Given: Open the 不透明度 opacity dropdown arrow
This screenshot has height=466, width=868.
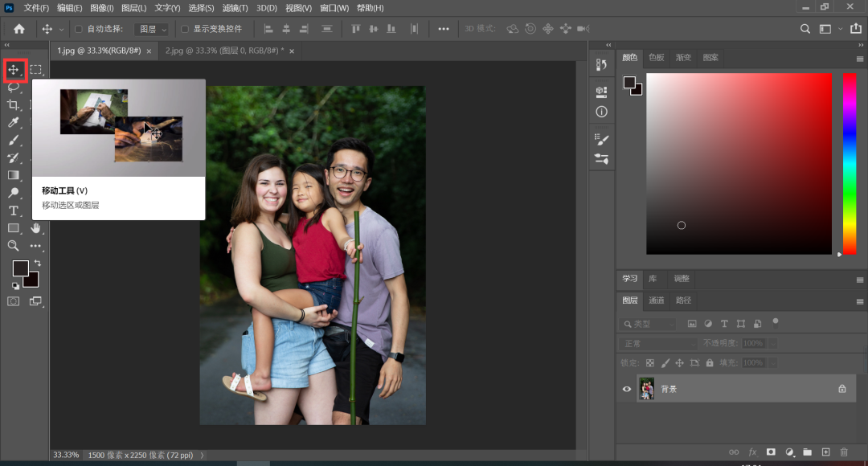Looking at the screenshot, I should point(773,344).
